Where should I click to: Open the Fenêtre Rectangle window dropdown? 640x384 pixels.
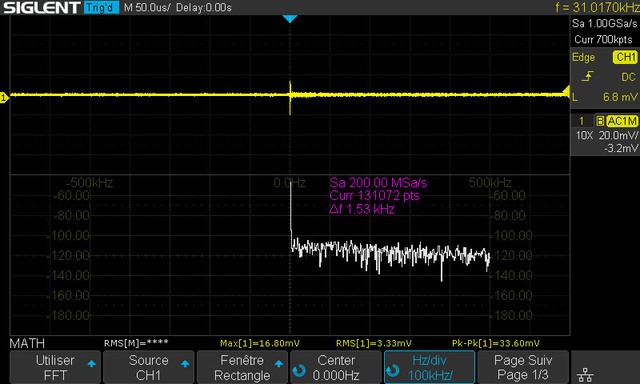(242, 367)
